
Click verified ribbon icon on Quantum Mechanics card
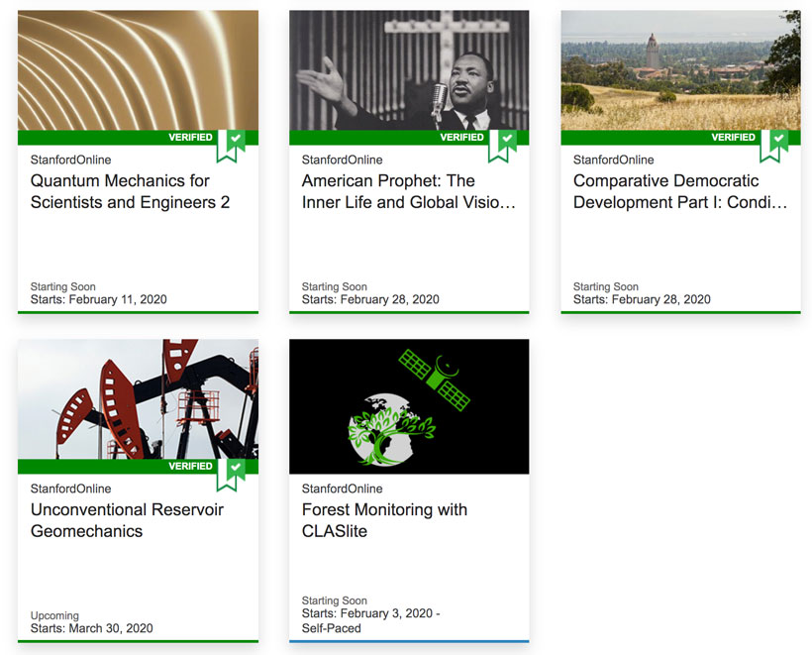click(x=231, y=146)
